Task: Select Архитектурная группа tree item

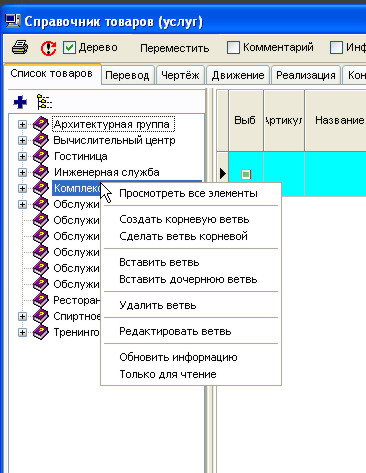Action: click(113, 124)
